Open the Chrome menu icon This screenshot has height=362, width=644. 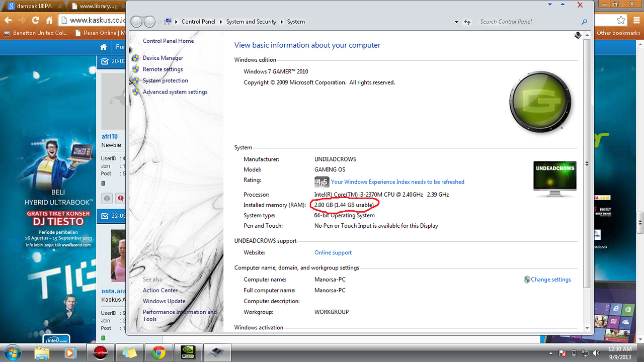click(x=635, y=21)
